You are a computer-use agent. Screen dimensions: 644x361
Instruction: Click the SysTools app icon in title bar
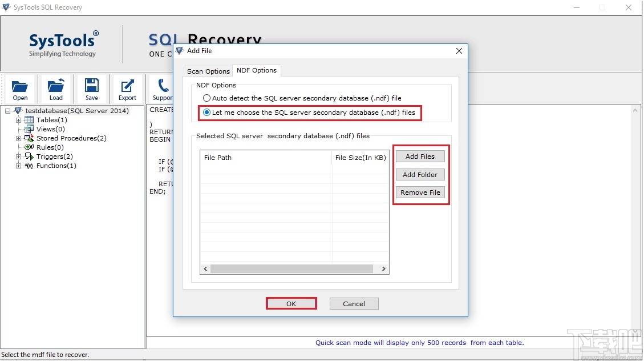[x=7, y=7]
